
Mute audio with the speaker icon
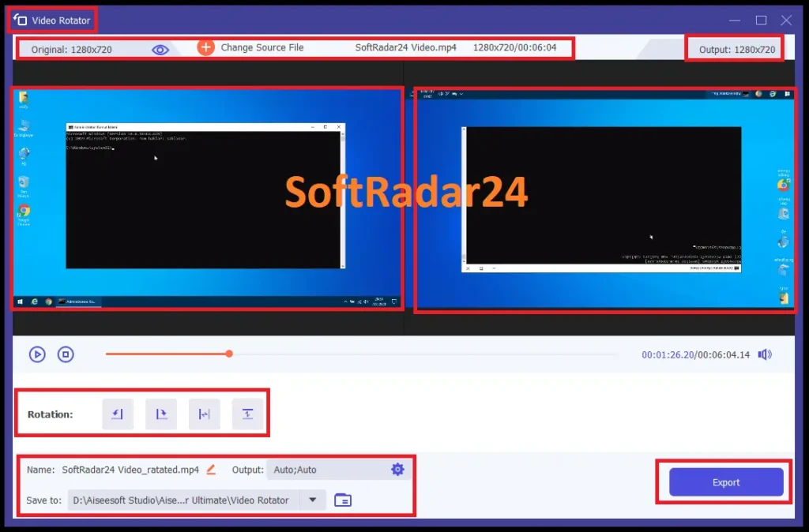[x=764, y=354]
